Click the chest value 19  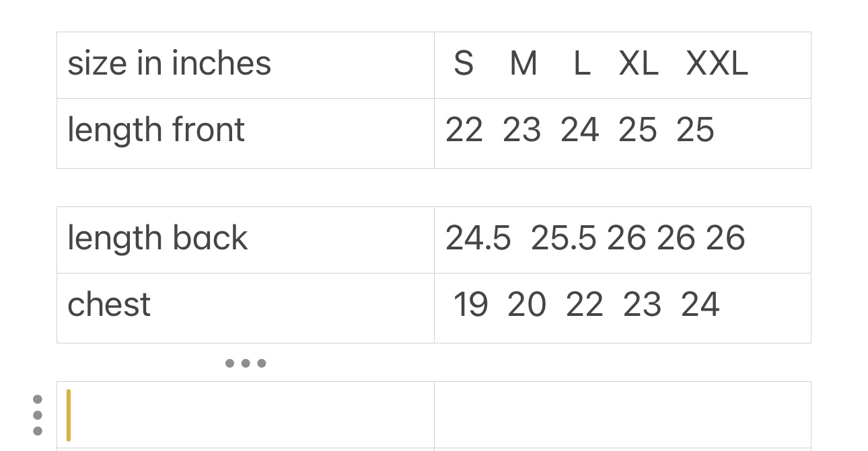[x=470, y=305]
